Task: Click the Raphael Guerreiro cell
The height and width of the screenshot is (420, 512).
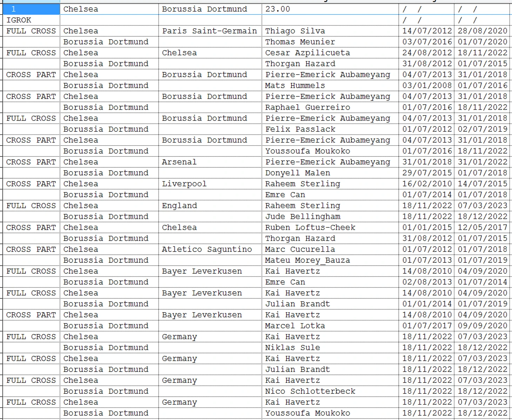Action: pos(330,107)
